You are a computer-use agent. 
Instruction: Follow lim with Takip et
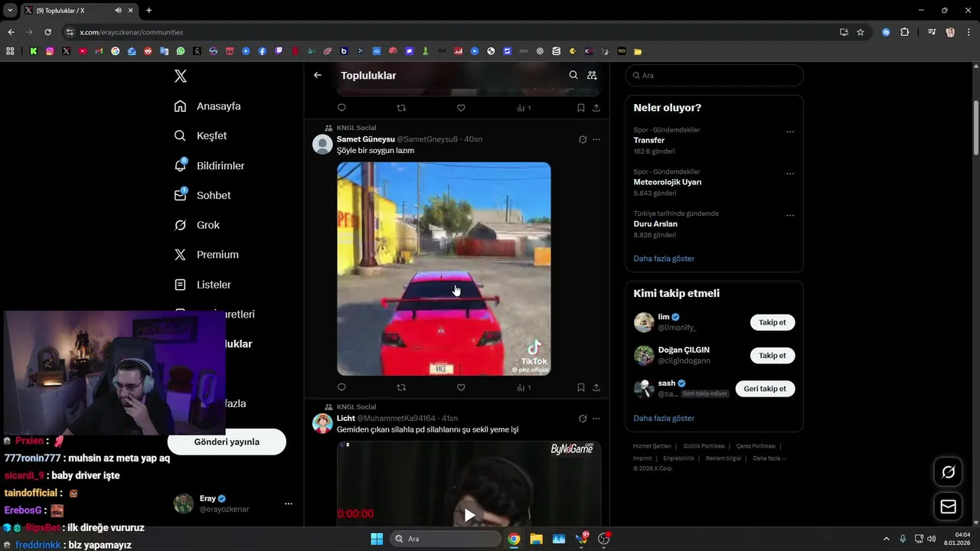pos(773,322)
